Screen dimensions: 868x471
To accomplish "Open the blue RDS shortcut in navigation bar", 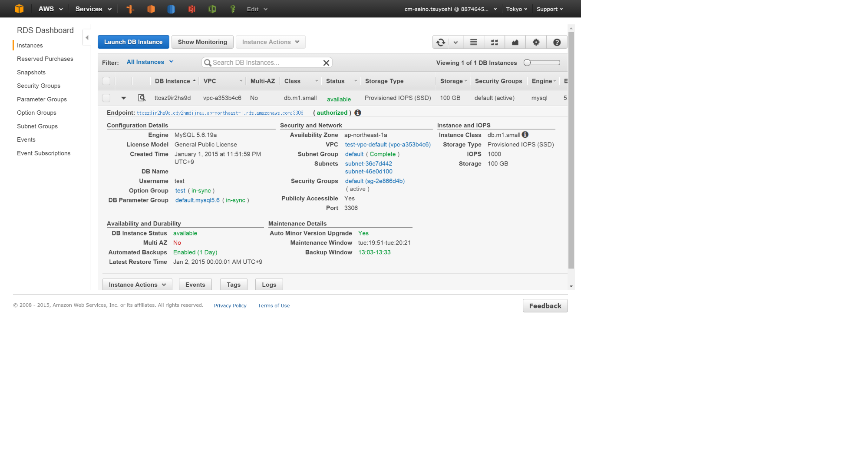I will (x=171, y=9).
